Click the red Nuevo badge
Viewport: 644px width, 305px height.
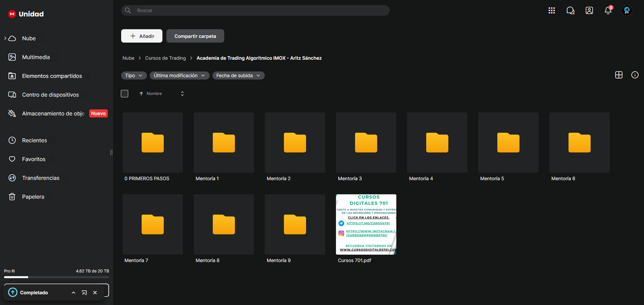pyautogui.click(x=98, y=113)
